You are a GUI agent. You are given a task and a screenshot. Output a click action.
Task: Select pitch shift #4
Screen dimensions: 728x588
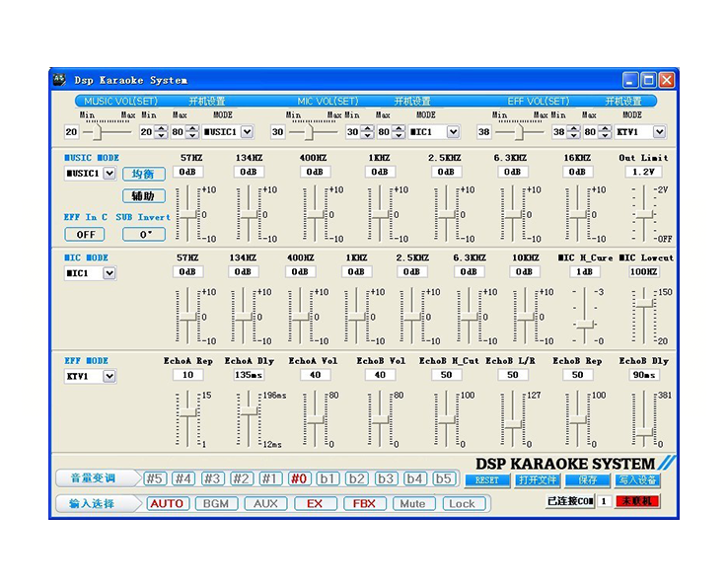pos(183,478)
